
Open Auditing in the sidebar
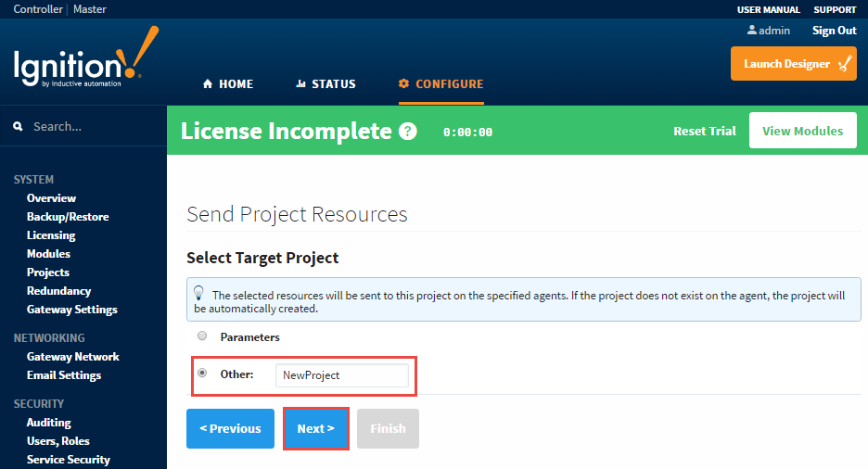(x=49, y=423)
